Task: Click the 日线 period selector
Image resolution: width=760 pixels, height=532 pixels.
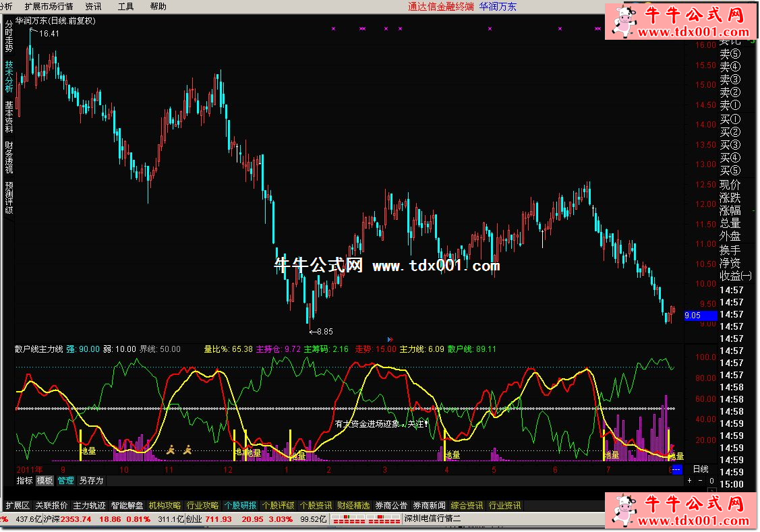Action: (x=701, y=469)
